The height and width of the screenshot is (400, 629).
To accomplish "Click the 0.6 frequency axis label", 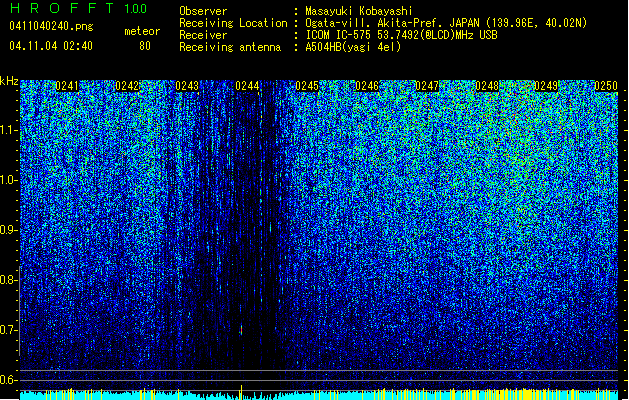I will pos(8,380).
